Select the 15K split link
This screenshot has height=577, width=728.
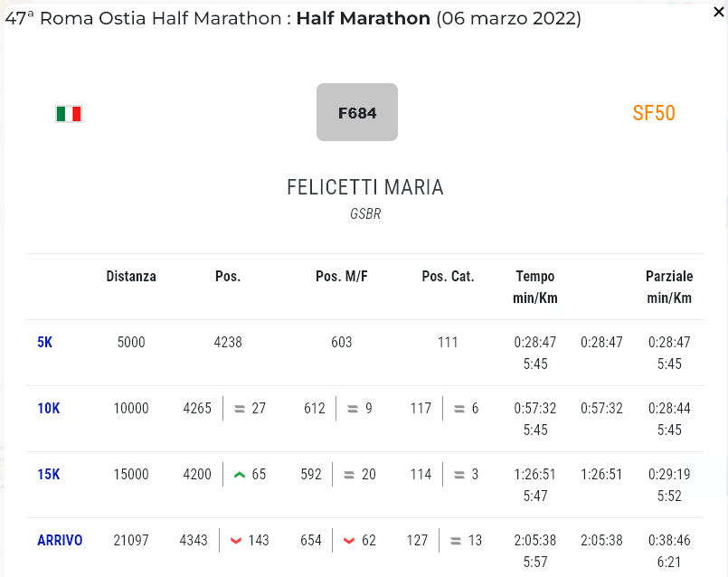click(49, 475)
